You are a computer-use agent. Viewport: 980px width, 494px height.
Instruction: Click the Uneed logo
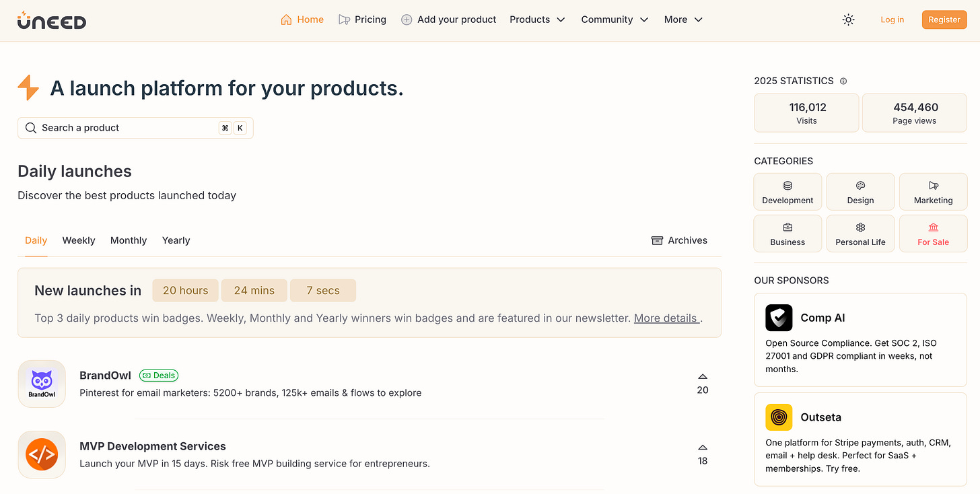click(x=52, y=20)
